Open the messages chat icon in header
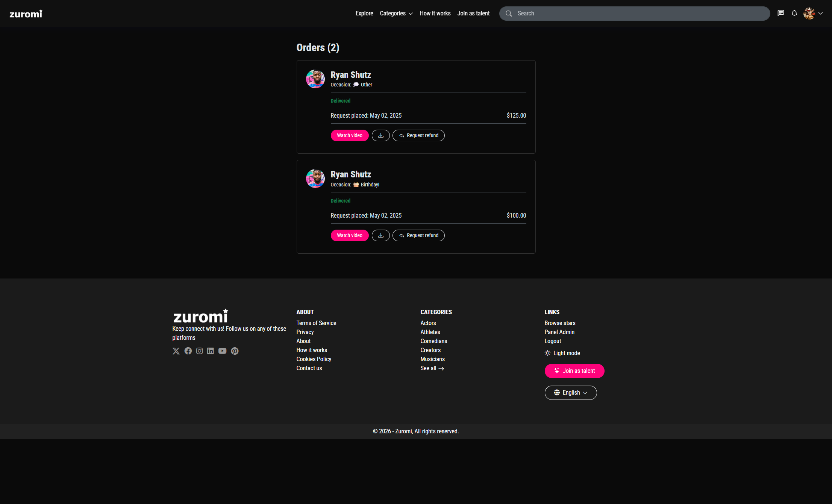 pos(781,13)
